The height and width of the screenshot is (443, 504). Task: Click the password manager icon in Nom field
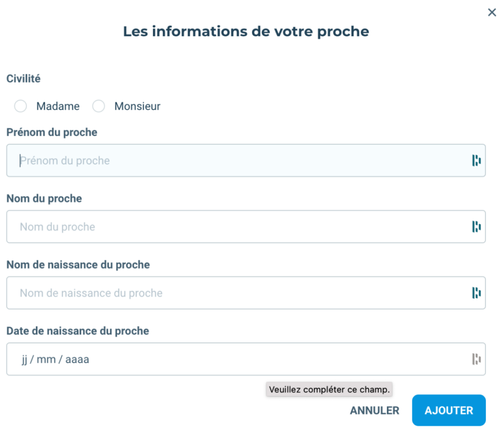[x=476, y=227]
